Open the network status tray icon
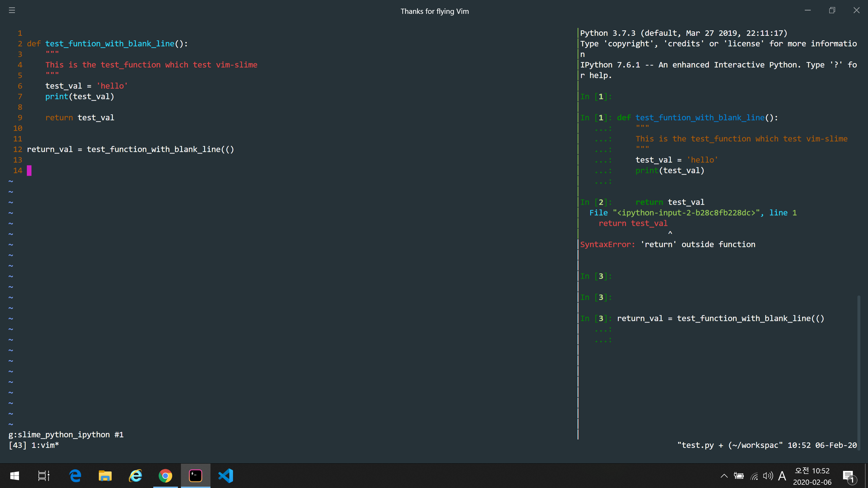The height and width of the screenshot is (488, 868). pyautogui.click(x=754, y=476)
